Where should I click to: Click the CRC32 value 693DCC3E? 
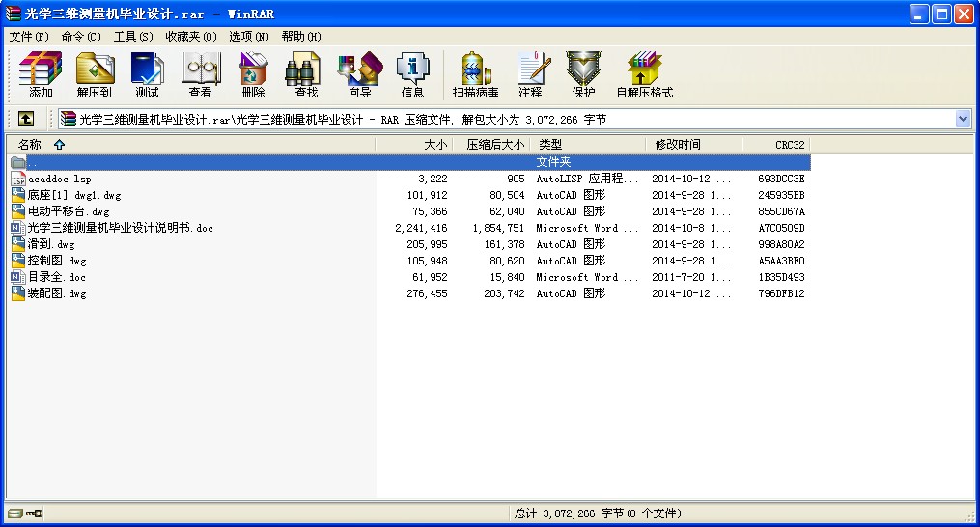[x=781, y=179]
